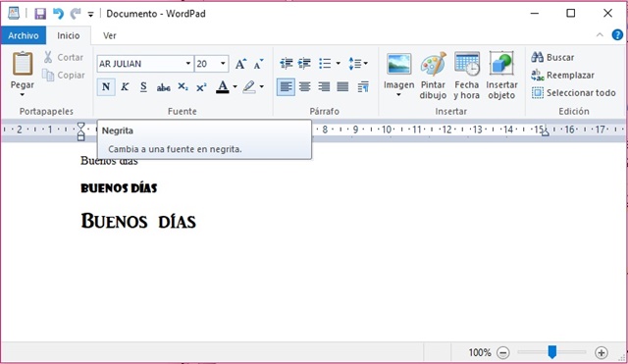Toggle subscript formatting
This screenshot has width=628, height=364.
tap(183, 87)
